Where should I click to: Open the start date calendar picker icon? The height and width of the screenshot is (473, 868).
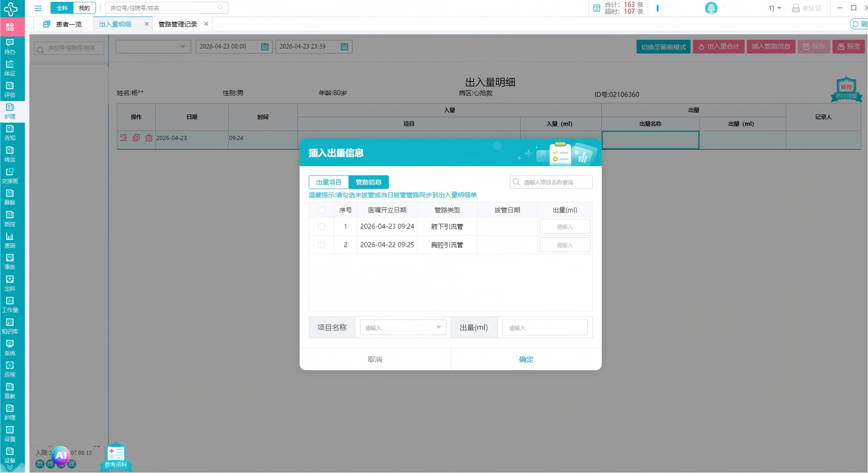[x=265, y=47]
